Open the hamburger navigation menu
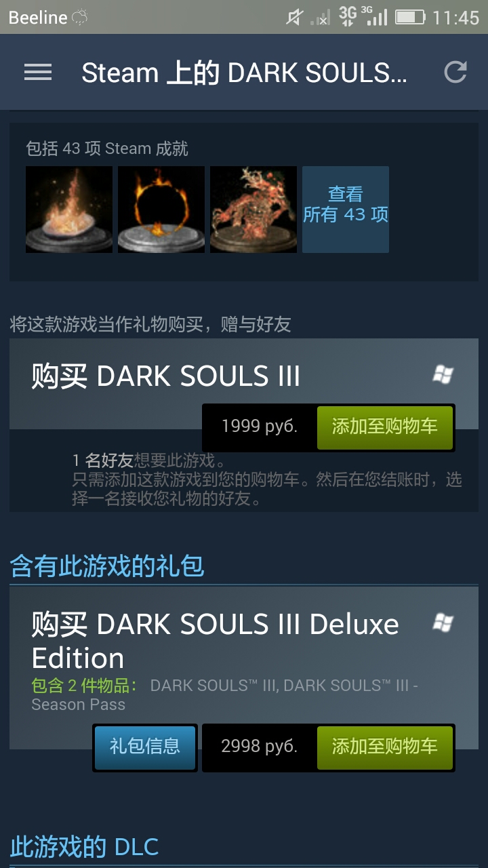This screenshot has height=868, width=488. coord(38,73)
